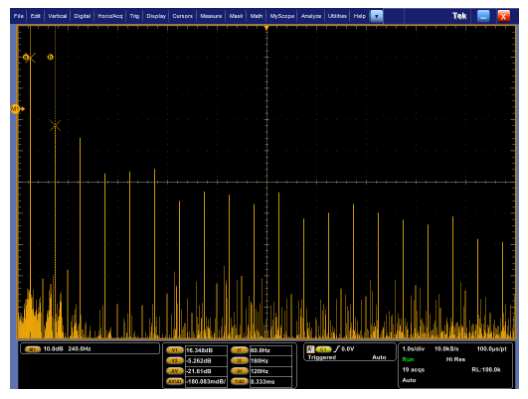528x399 pixels.
Task: Click the Triggered status text
Action: [x=322, y=357]
